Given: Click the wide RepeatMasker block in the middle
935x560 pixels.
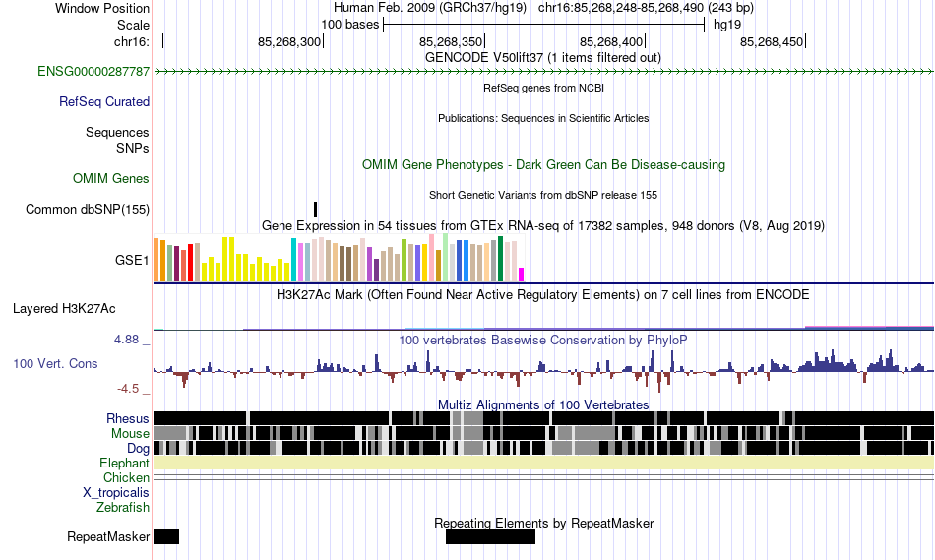Looking at the screenshot, I should [490, 536].
